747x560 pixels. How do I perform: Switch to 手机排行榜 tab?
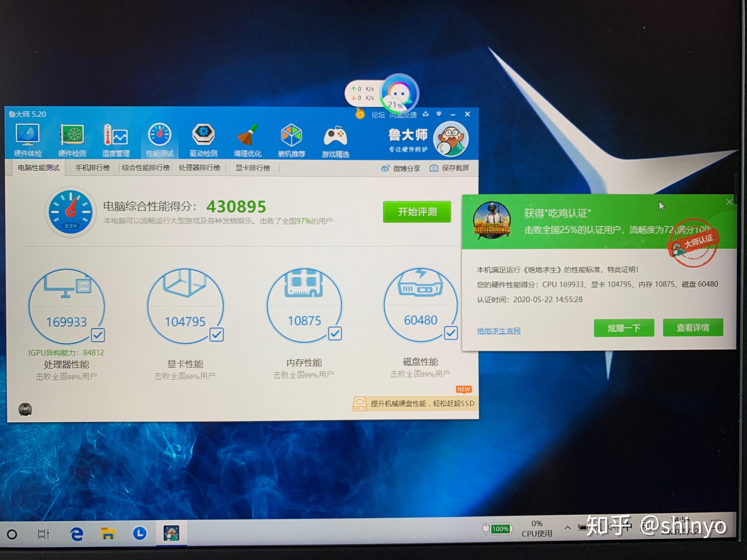tap(92, 168)
